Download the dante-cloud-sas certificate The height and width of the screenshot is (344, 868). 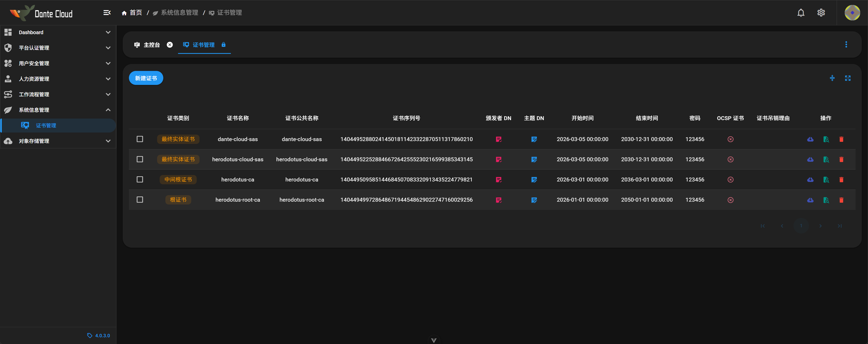click(810, 139)
